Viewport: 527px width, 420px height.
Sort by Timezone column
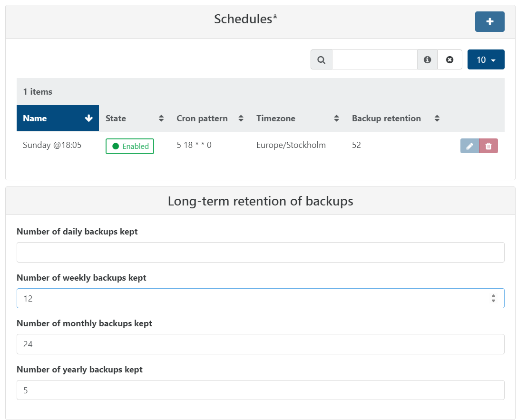click(336, 118)
